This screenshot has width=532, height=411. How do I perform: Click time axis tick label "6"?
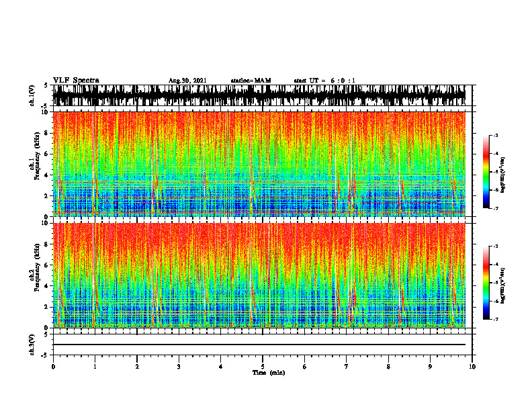coord(305,367)
